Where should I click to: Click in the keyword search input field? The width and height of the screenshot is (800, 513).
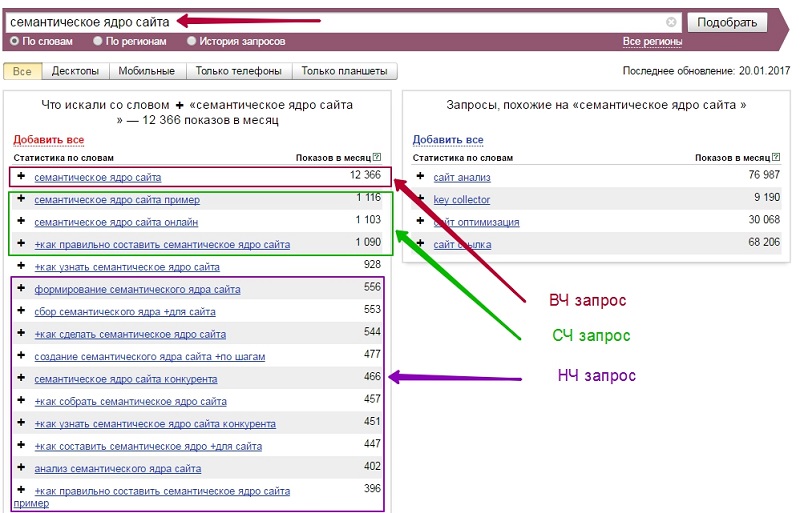tap(342, 22)
